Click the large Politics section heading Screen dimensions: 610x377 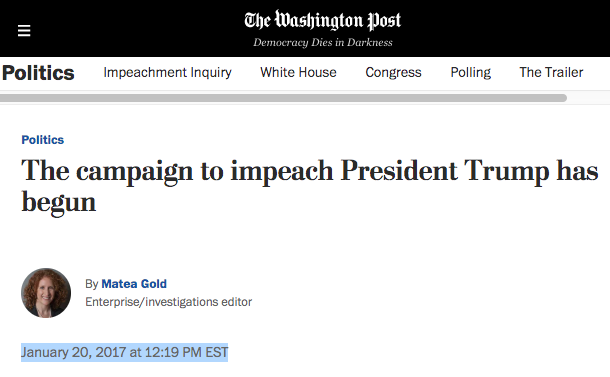click(x=38, y=73)
